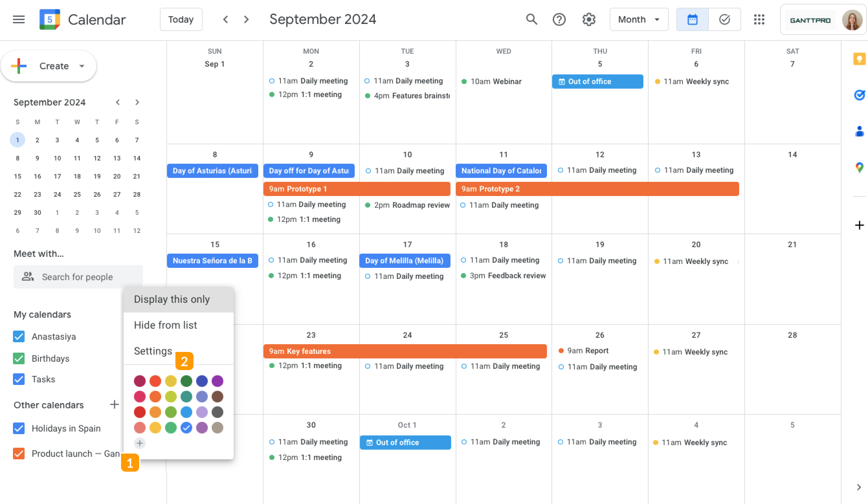This screenshot has width=868, height=504.
Task: Open Google Maps in the side panel
Action: point(859,168)
